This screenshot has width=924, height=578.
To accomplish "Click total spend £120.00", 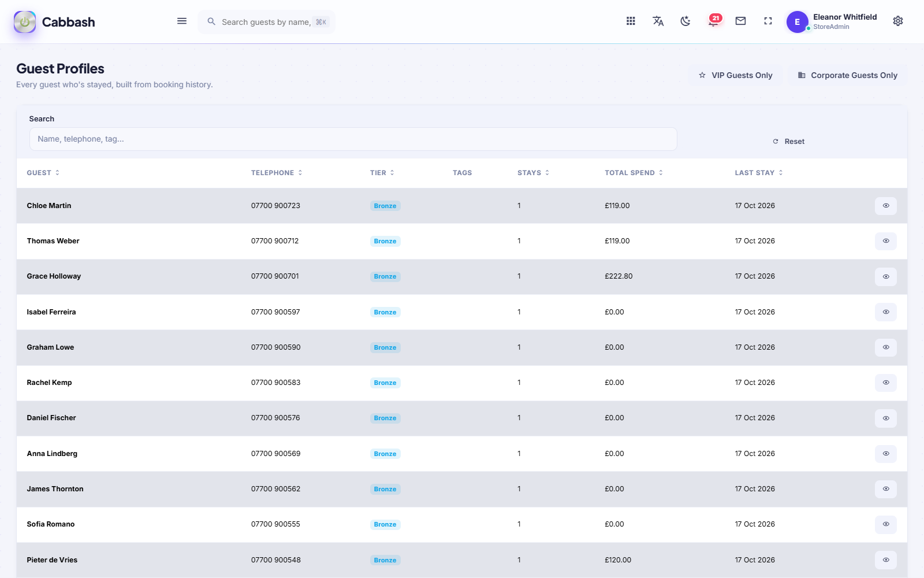I will (x=618, y=560).
